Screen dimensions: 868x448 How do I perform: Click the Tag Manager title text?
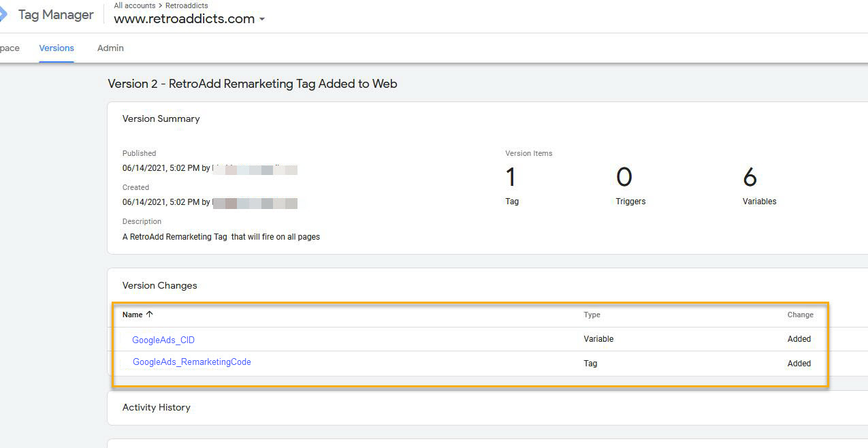click(x=56, y=14)
